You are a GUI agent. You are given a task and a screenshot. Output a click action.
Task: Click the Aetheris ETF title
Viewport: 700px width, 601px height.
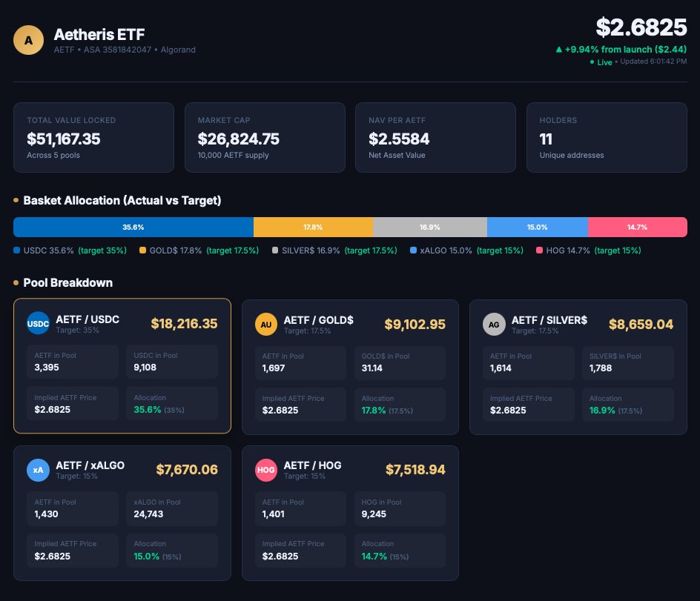pos(99,34)
